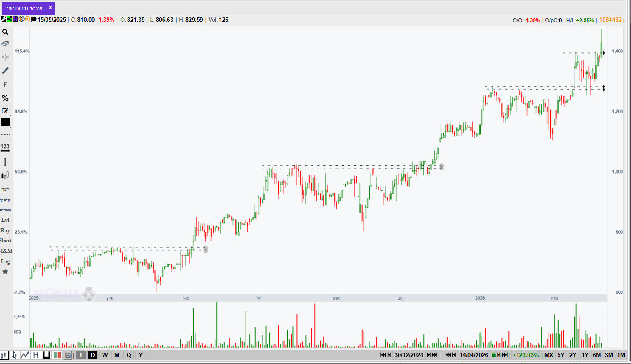Select the quarterly 'Q' timeframe

point(128,355)
